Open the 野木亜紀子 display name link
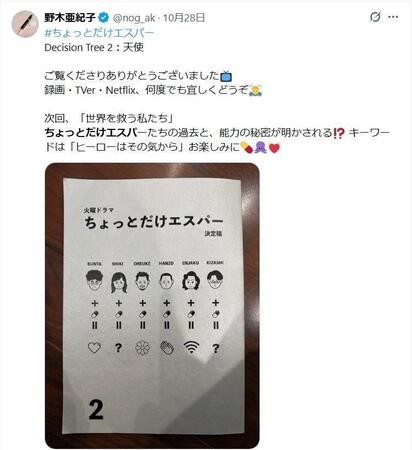412x450 pixels. tap(70, 18)
